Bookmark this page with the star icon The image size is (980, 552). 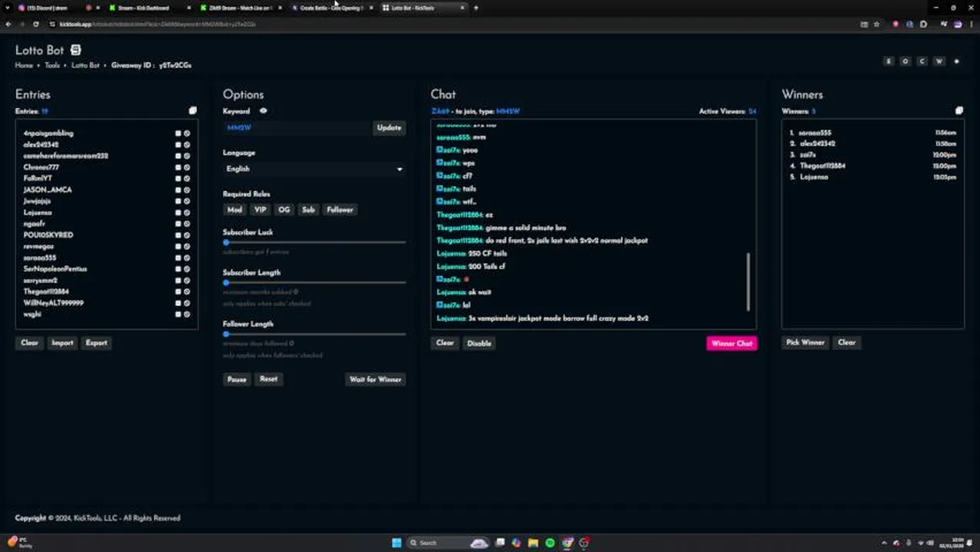(x=876, y=24)
